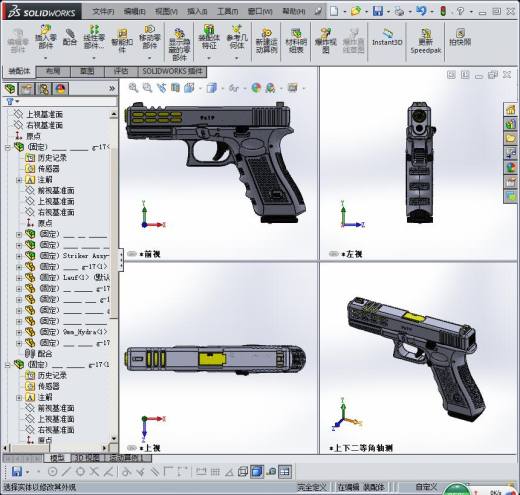Open the DisplayManager color wheel tab
The image size is (520, 495).
[61, 89]
